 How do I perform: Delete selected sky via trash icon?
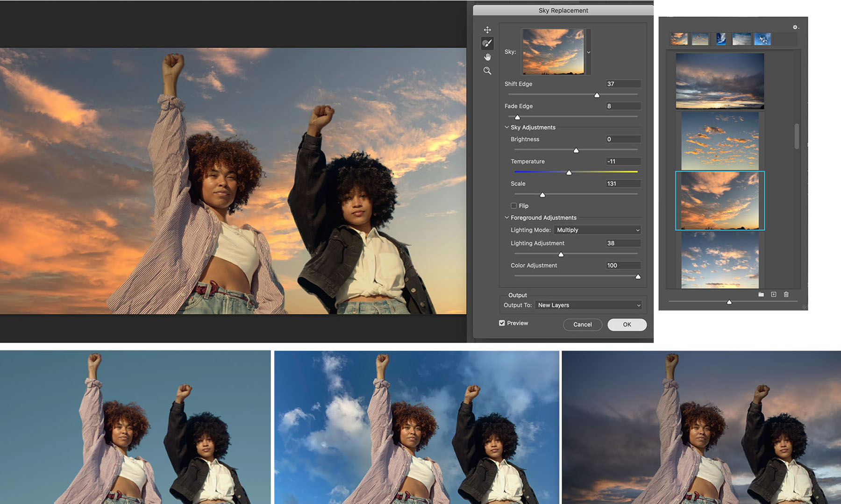(x=786, y=294)
